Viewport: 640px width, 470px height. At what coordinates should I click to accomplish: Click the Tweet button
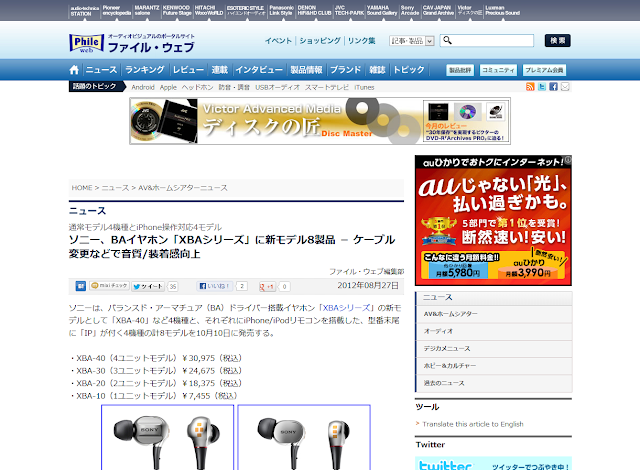147,286
